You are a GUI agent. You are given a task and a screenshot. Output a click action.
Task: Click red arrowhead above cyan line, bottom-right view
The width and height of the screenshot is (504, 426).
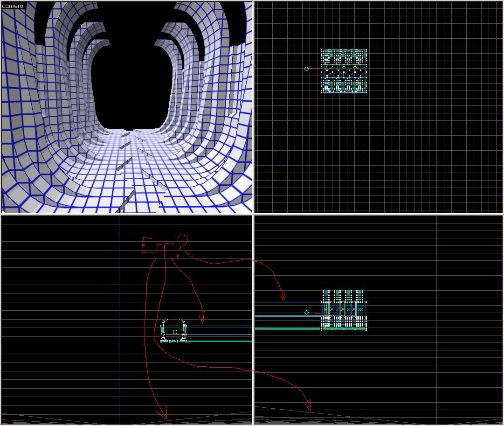[282, 296]
